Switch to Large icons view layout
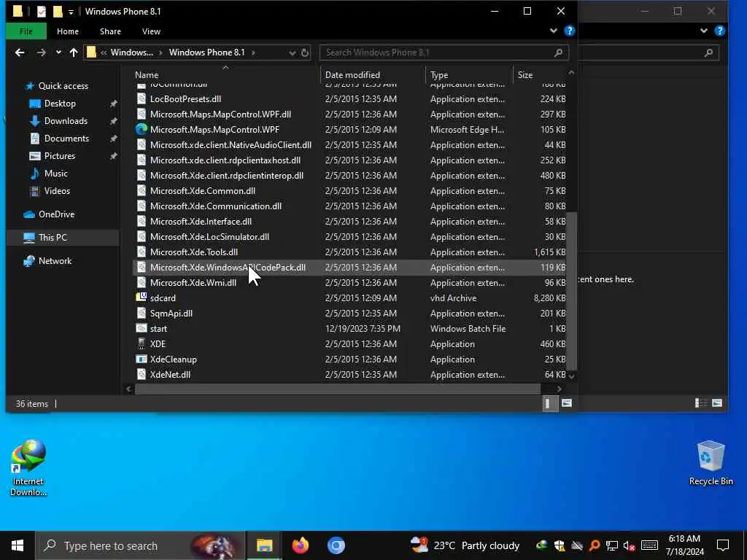 tap(566, 403)
